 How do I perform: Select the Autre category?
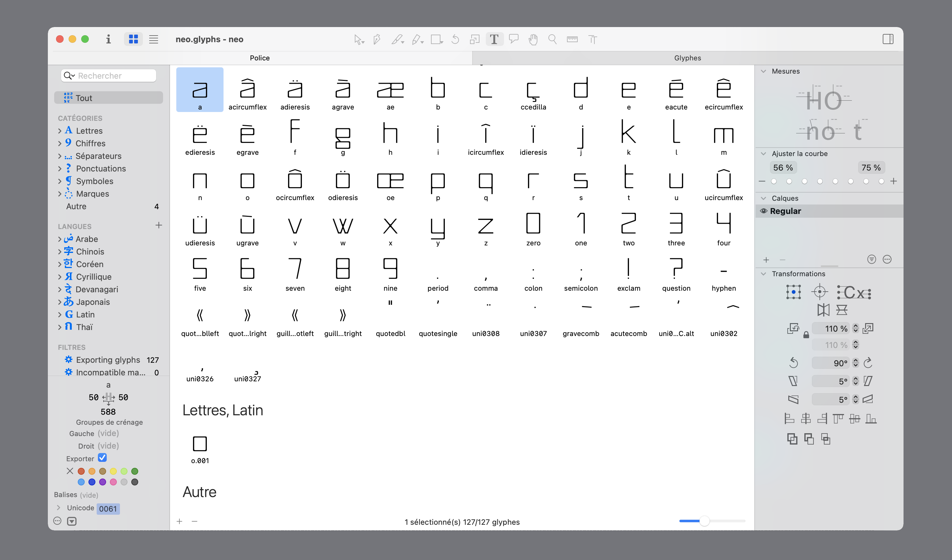[x=108, y=207]
